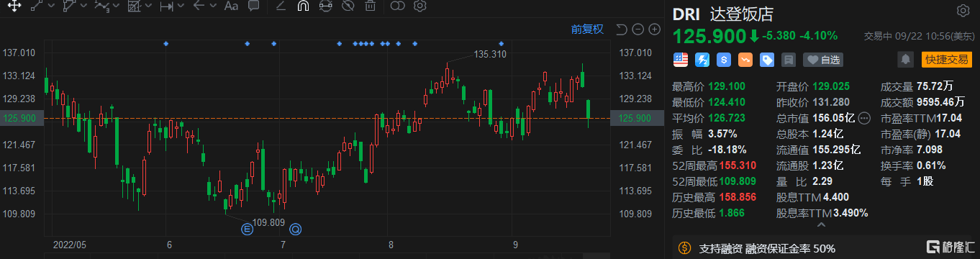
Task: Select the price range marker tool
Action: [166, 6]
